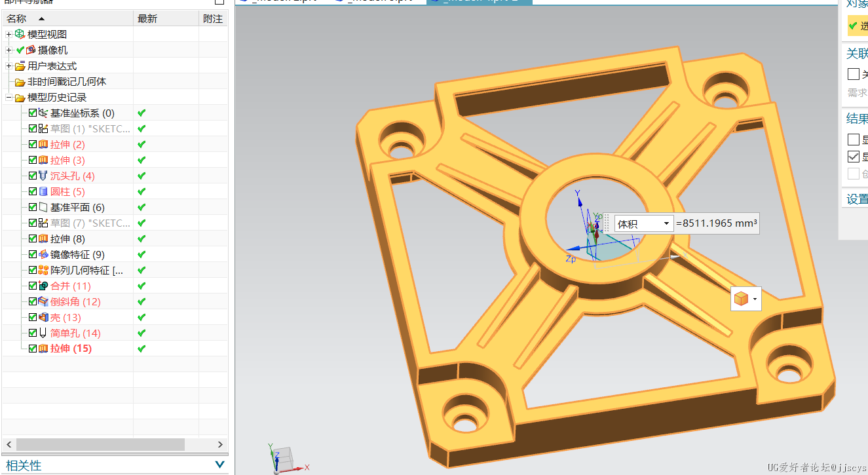868x475 pixels.
Task: Click the 沉头孔 (4) hole icon
Action: 43,176
